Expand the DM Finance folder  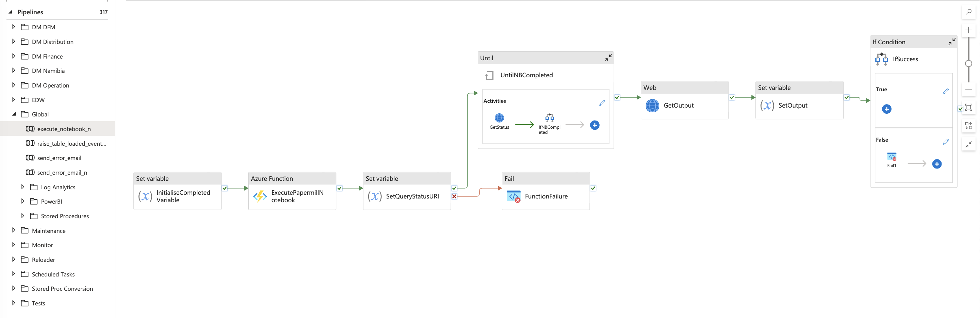[13, 56]
